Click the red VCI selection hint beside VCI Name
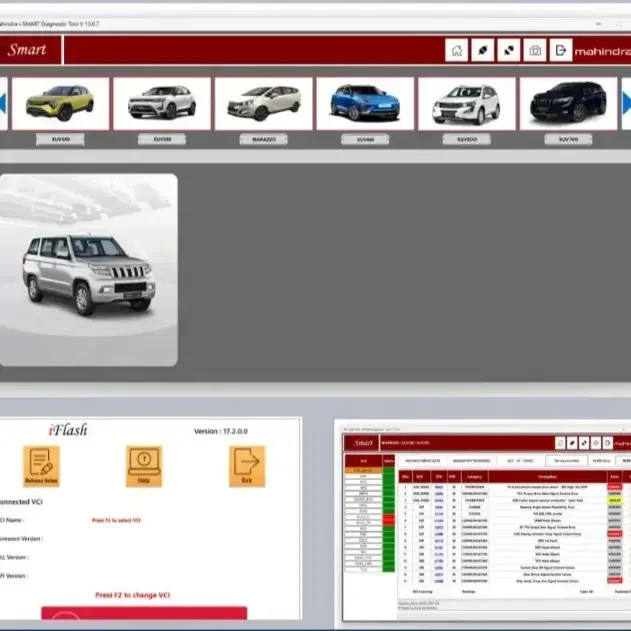The image size is (631, 631). point(116,520)
